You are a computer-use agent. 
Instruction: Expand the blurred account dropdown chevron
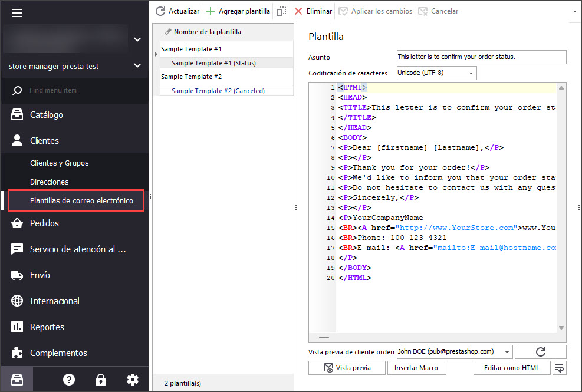click(137, 39)
